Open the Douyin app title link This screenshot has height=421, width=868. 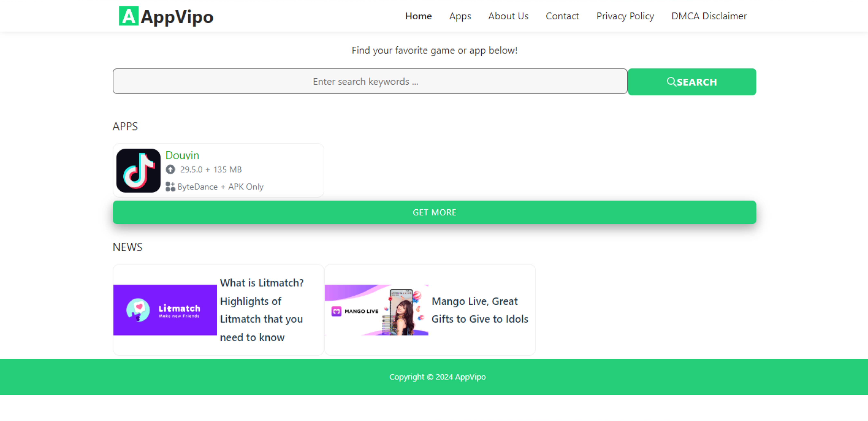[x=182, y=155]
